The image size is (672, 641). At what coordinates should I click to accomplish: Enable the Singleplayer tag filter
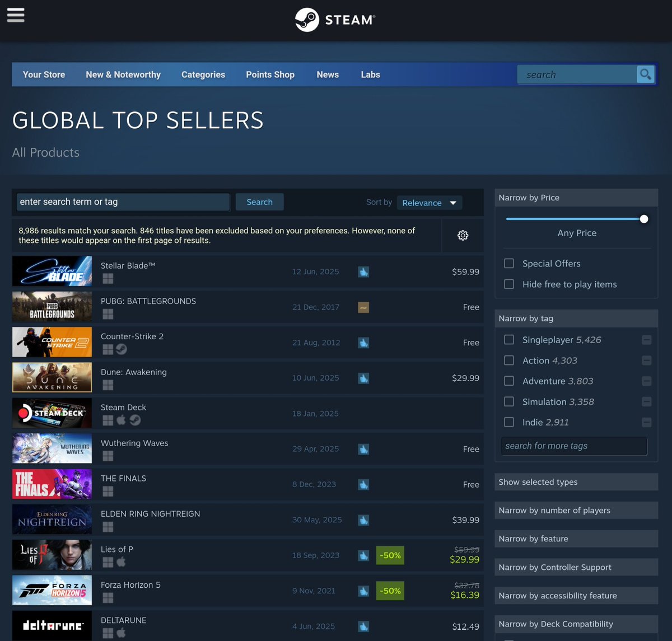point(508,340)
